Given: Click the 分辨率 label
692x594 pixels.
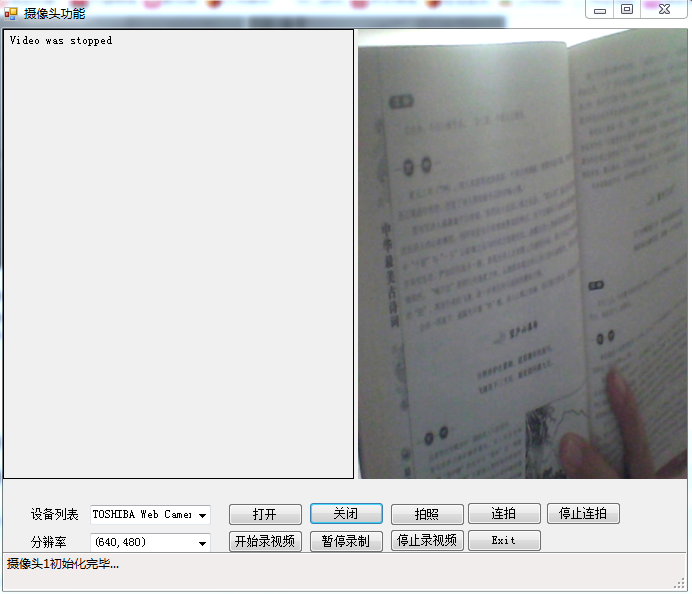Looking at the screenshot, I should (49, 542).
